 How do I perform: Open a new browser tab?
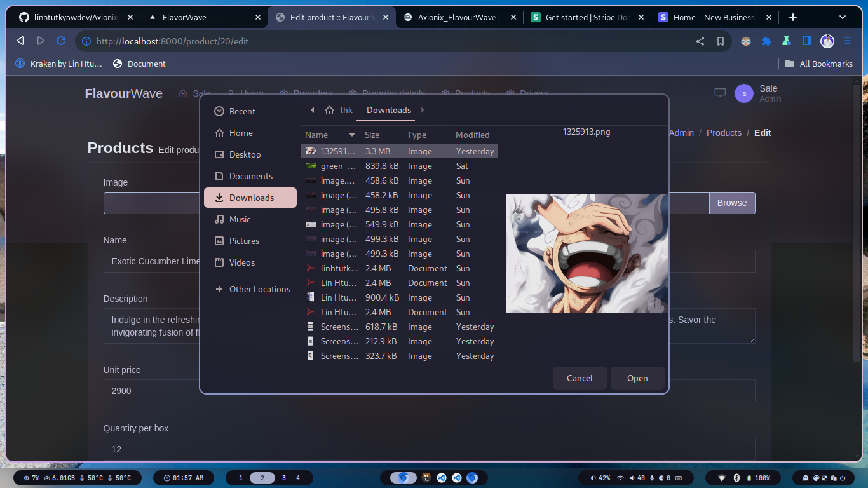(793, 17)
